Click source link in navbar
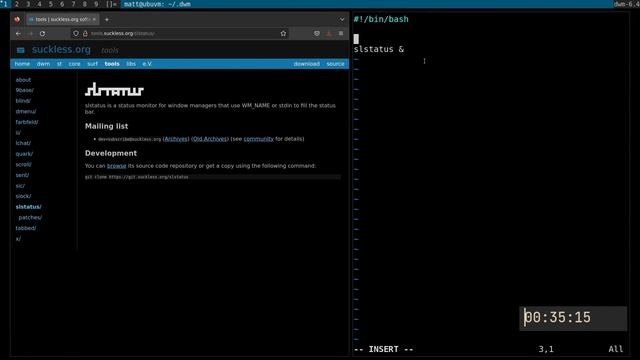 pyautogui.click(x=335, y=64)
